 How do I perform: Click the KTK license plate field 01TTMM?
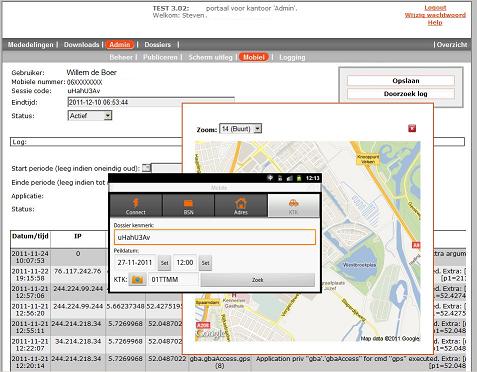173,279
